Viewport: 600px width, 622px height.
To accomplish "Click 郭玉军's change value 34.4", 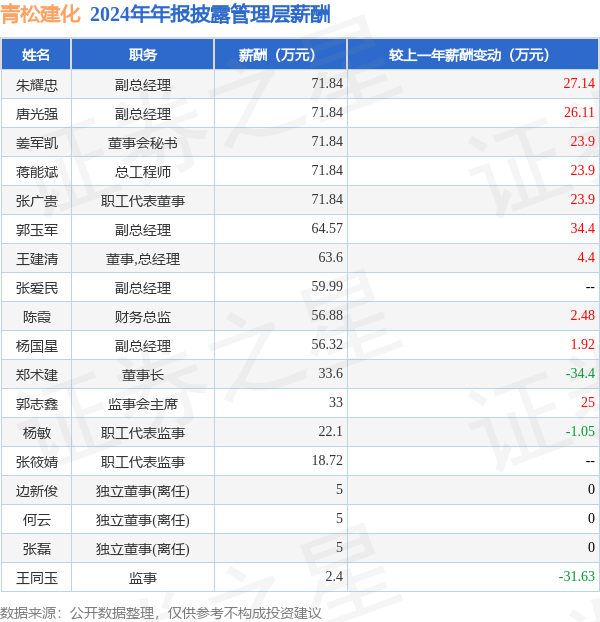I will [583, 228].
